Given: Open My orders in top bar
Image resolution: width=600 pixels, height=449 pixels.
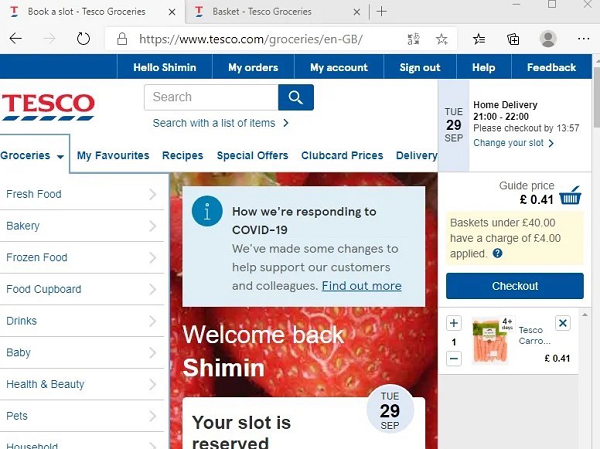Looking at the screenshot, I should [x=253, y=67].
